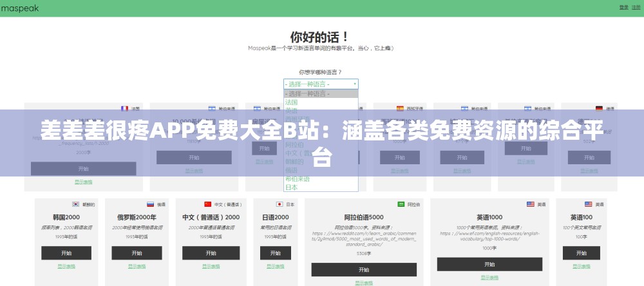Open 显示表格 under the 英语1000 card

tap(489, 278)
